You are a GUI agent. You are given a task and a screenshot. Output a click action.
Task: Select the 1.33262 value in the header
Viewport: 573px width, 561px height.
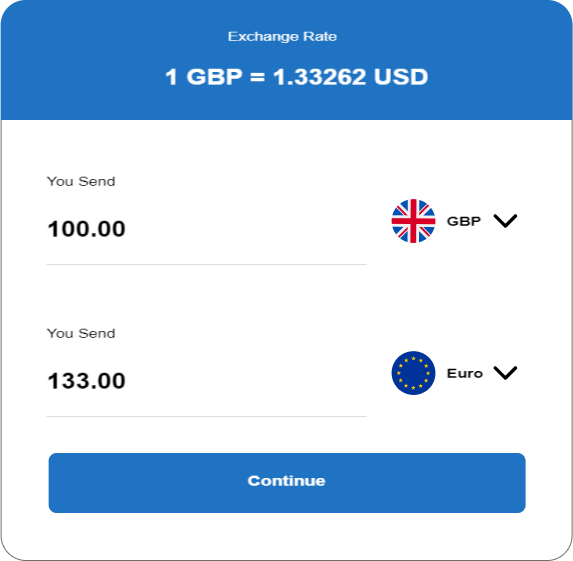[320, 77]
